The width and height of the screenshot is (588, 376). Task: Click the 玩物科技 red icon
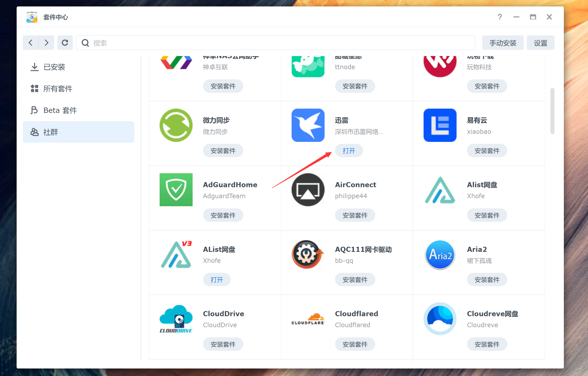coord(440,66)
